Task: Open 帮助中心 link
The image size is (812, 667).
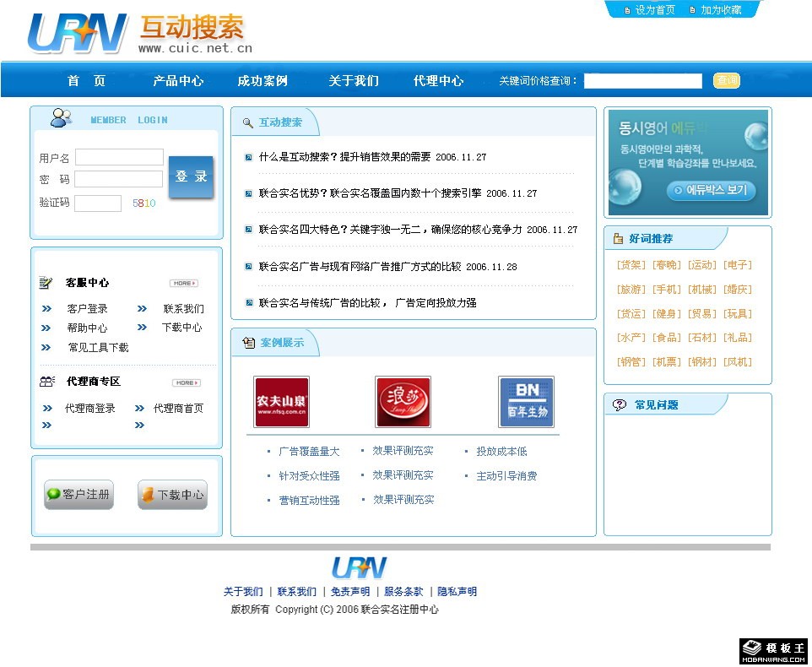Action: [87, 328]
